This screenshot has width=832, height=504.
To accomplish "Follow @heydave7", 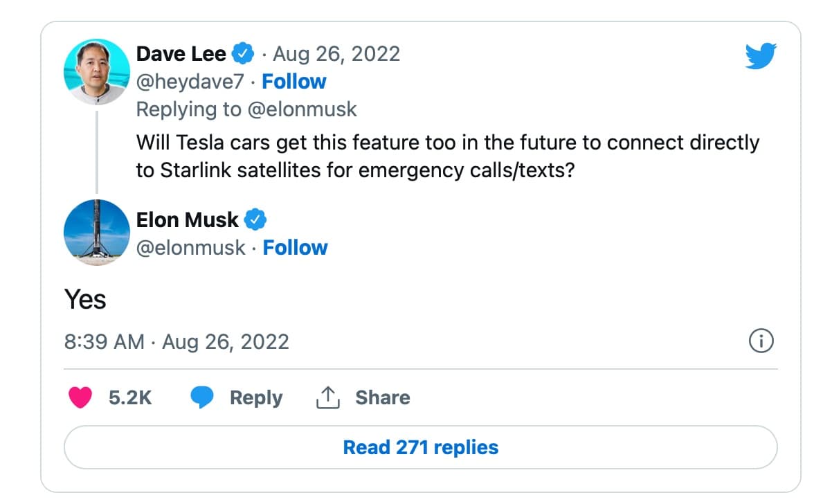I will 293,82.
